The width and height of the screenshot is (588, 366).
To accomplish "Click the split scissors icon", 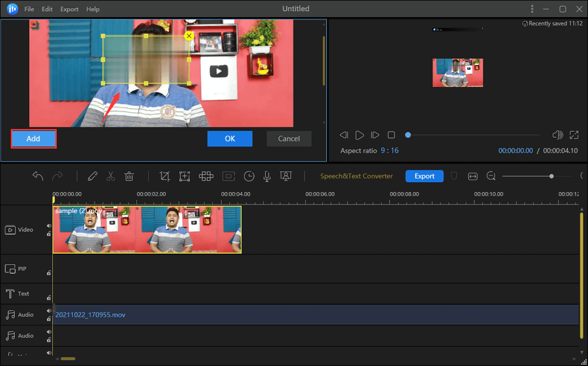I will [111, 176].
